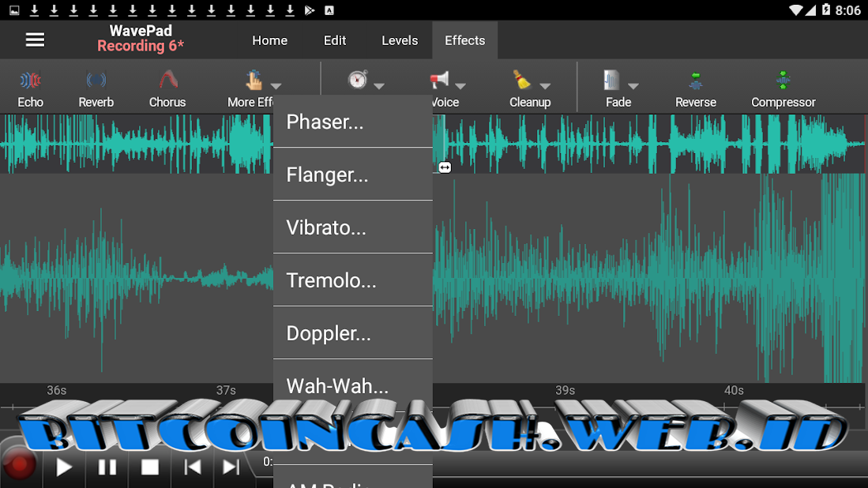Stop audio playback

[x=149, y=467]
